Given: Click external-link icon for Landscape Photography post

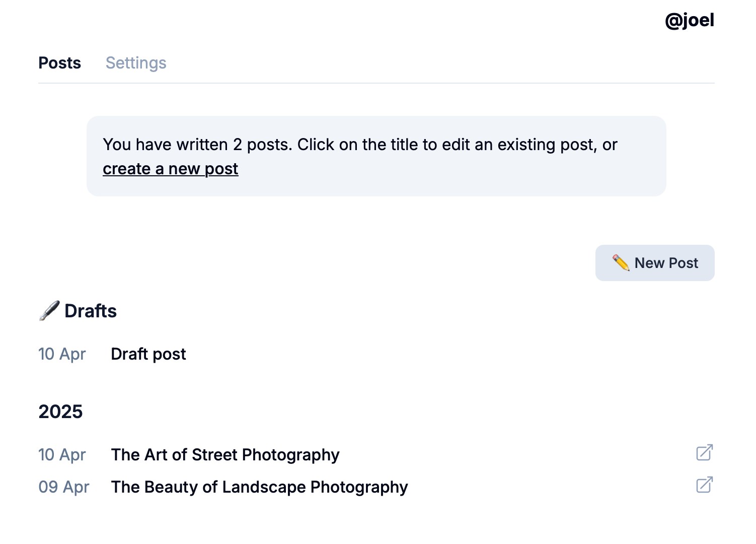Looking at the screenshot, I should (704, 485).
